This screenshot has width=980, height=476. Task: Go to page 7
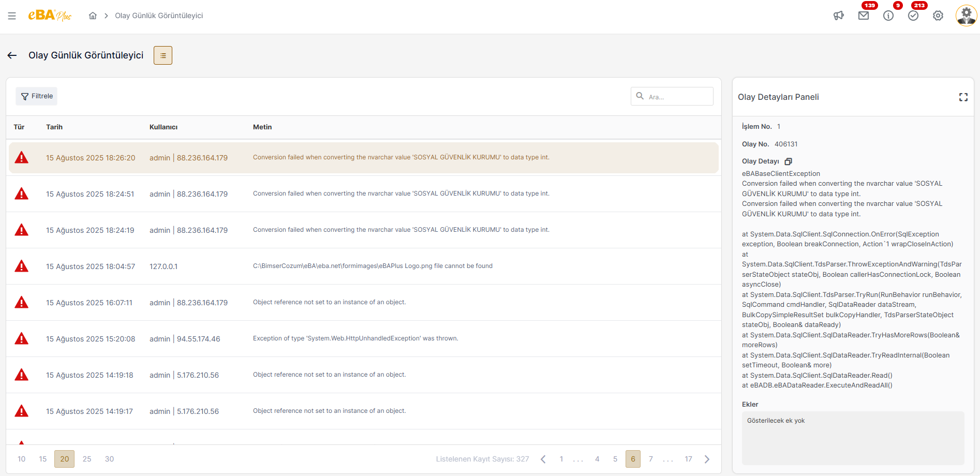(x=651, y=459)
